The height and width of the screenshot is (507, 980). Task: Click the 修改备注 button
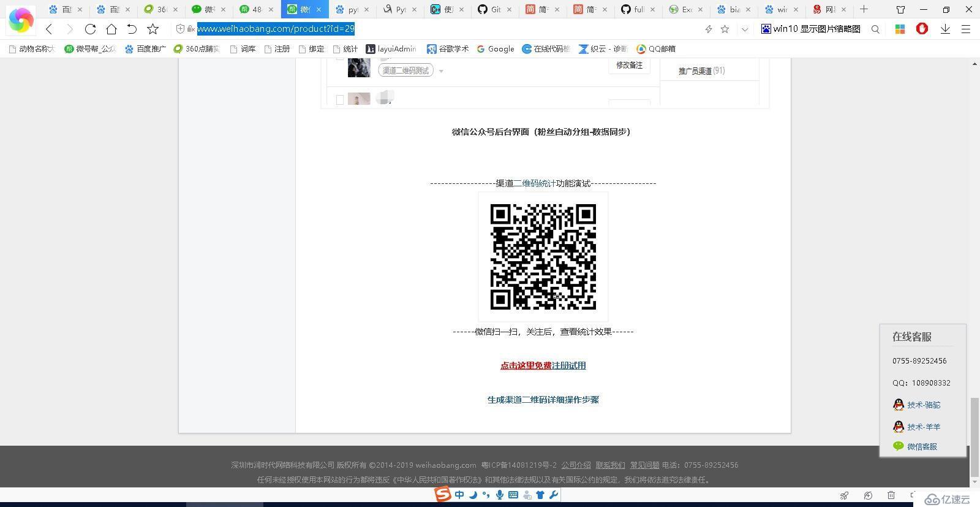coord(629,65)
